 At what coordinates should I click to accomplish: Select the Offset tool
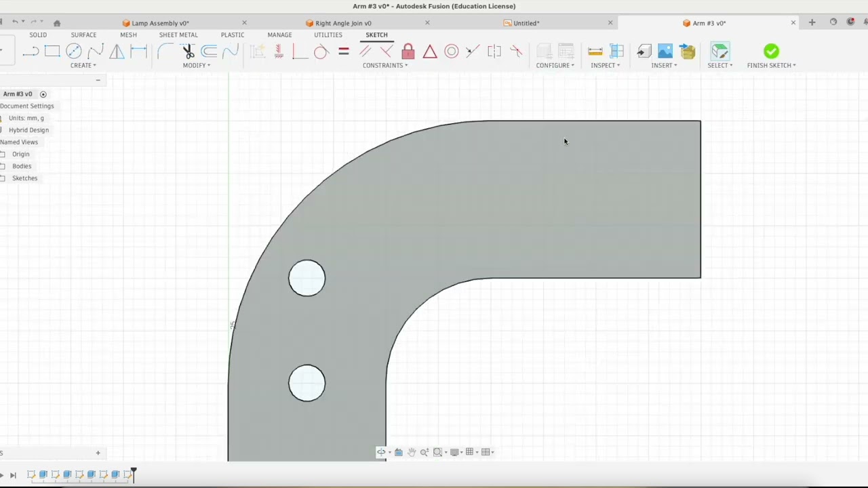click(x=210, y=52)
